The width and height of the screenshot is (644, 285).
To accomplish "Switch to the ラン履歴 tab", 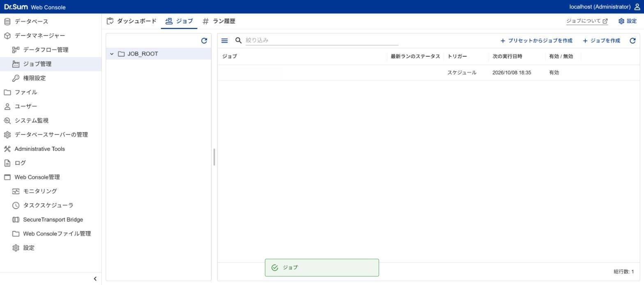I will coord(219,21).
